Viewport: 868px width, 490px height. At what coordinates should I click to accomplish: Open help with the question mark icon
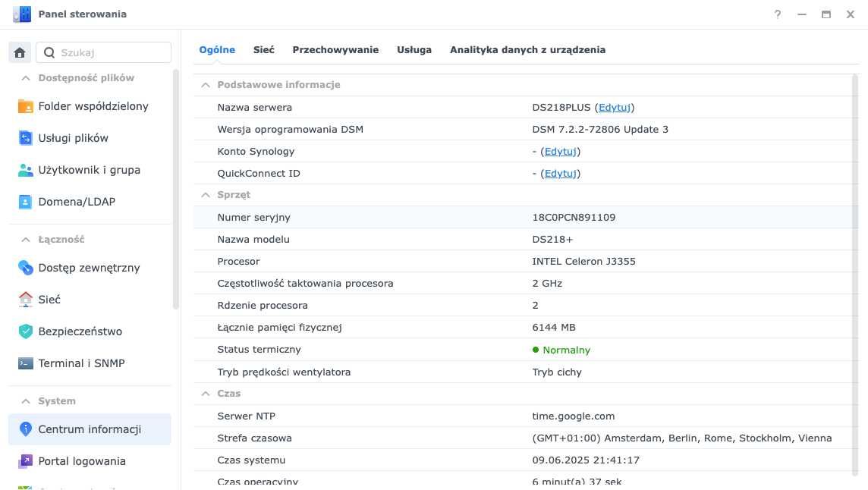pos(778,14)
